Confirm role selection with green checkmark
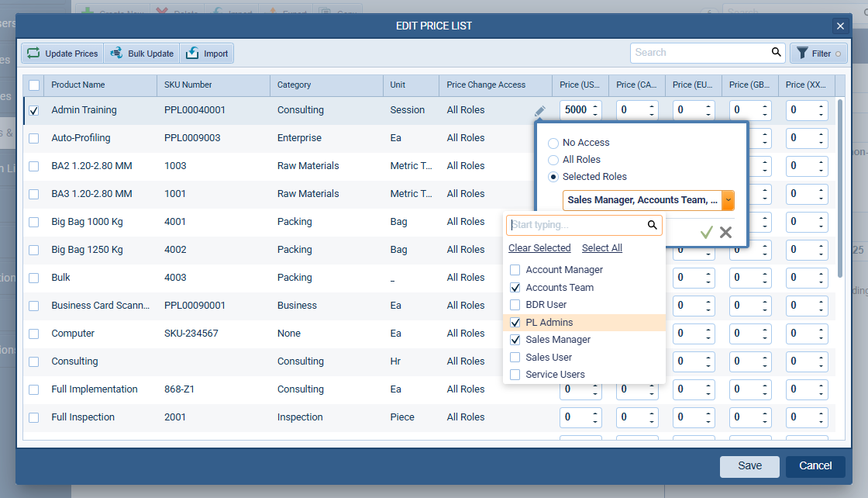868x498 pixels. (706, 232)
